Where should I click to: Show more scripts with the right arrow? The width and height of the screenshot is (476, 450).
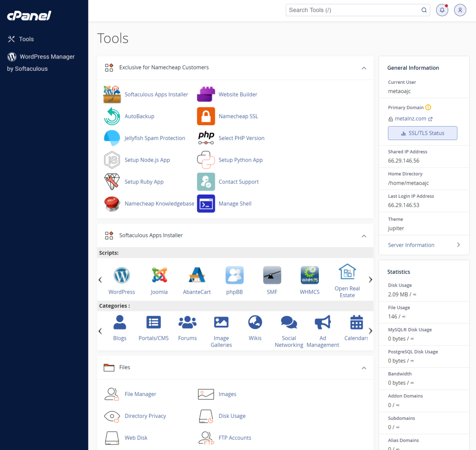point(370,280)
